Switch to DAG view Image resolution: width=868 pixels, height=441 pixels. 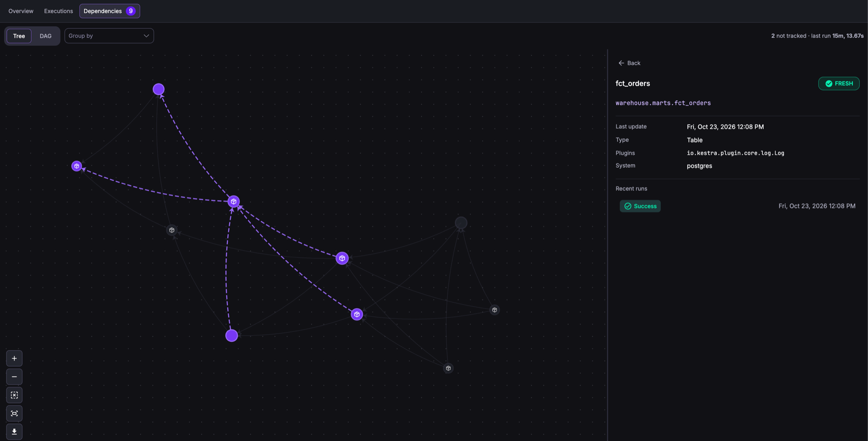(x=46, y=36)
